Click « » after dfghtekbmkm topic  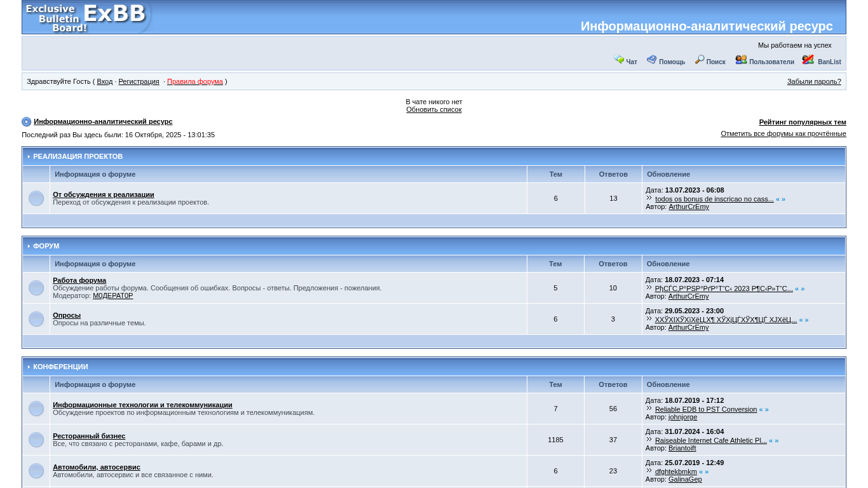coord(703,471)
